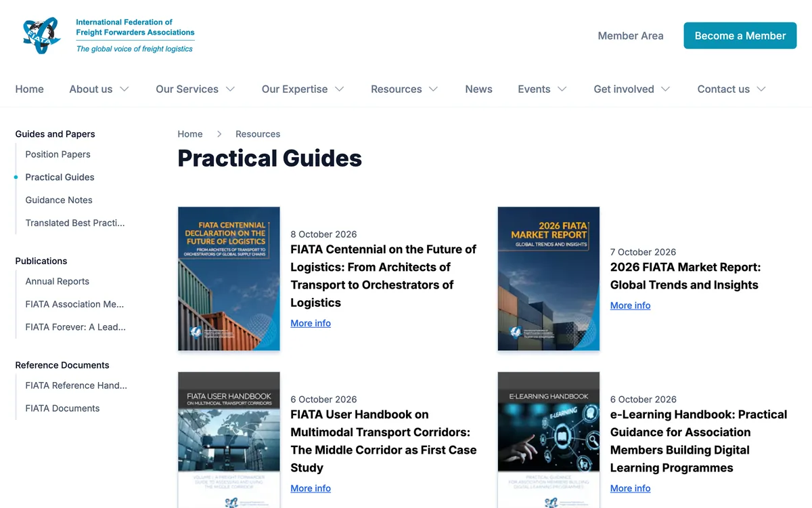Expand the Resources chevron in navbar
This screenshot has width=812, height=508.
point(433,89)
